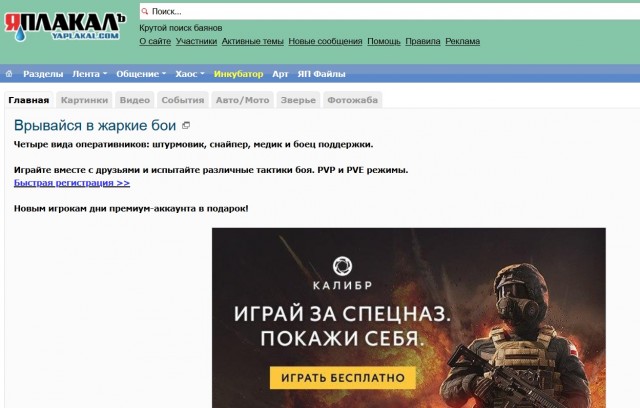This screenshot has height=408, width=640.
Task: Open the Помощь link
Action: point(384,41)
